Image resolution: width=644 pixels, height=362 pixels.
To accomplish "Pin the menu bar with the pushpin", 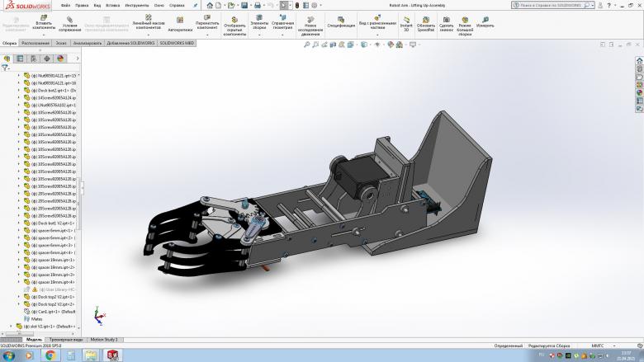I will pos(196,5).
